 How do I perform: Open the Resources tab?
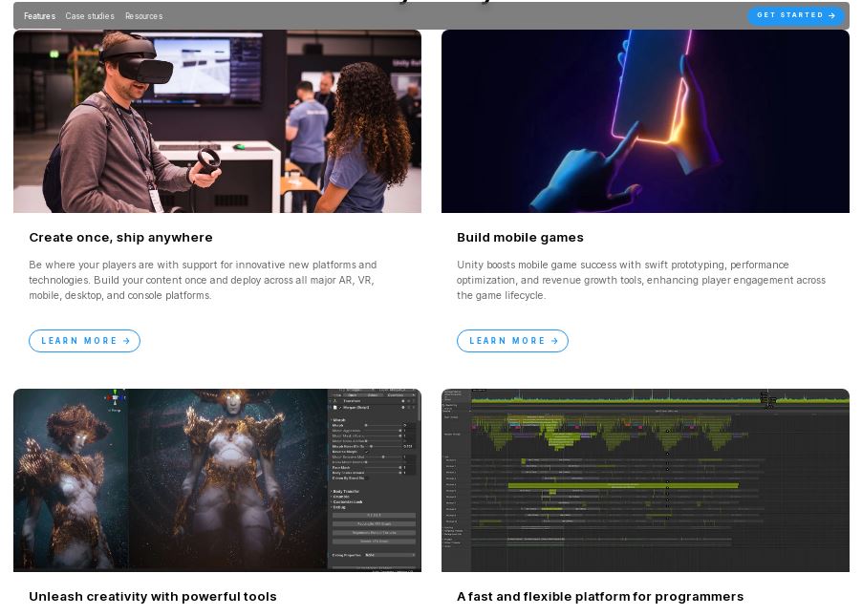[x=143, y=16]
